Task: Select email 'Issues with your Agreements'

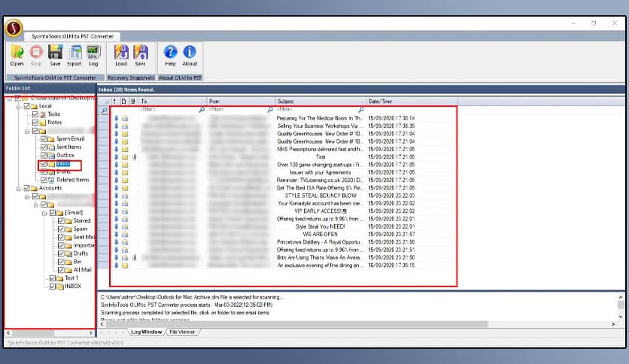Action: (x=320, y=172)
